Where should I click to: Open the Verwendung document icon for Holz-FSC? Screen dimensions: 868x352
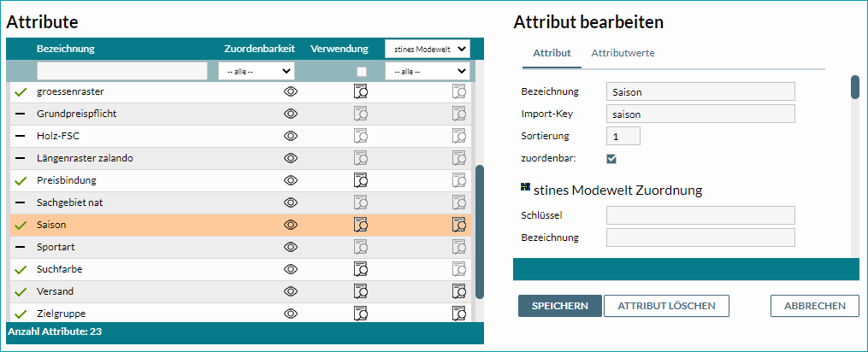point(361,136)
